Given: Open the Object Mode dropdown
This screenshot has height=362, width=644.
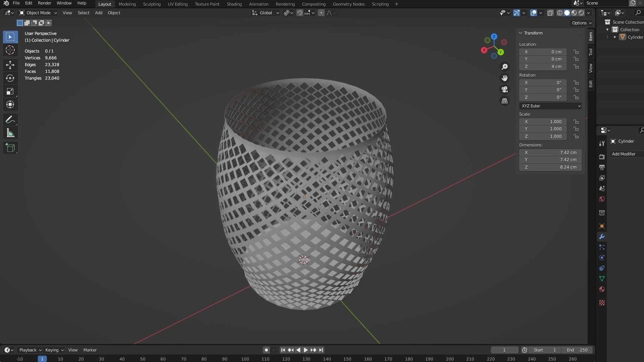Looking at the screenshot, I should pos(38,13).
